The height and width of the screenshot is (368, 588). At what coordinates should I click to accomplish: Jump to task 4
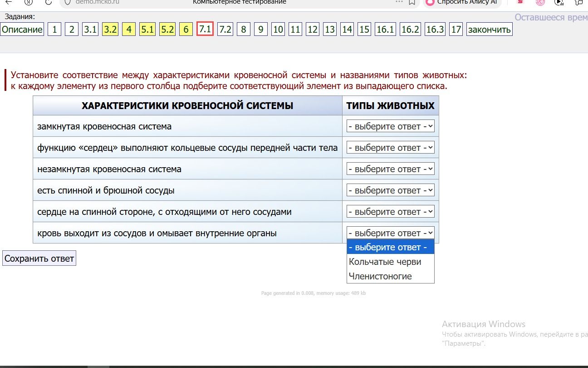click(129, 30)
